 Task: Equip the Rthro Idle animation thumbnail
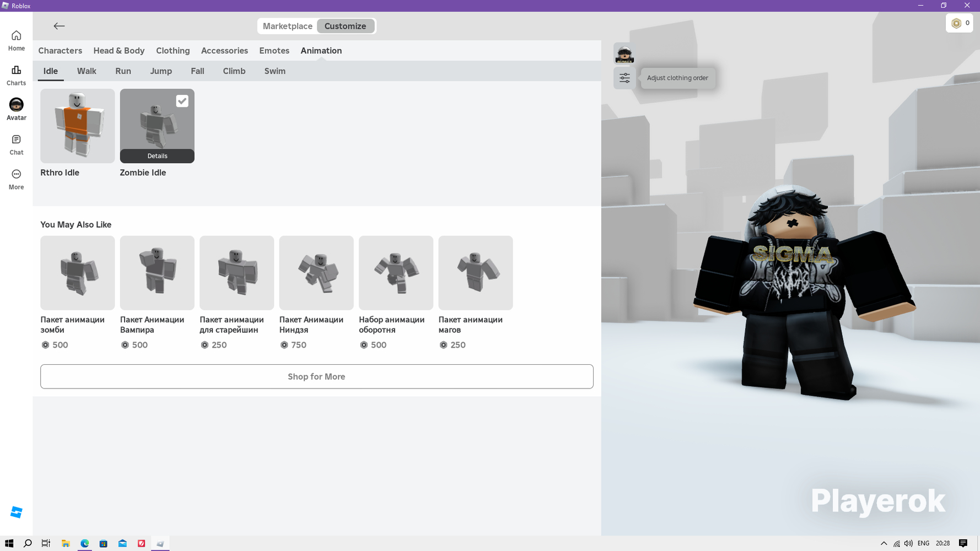(78, 126)
